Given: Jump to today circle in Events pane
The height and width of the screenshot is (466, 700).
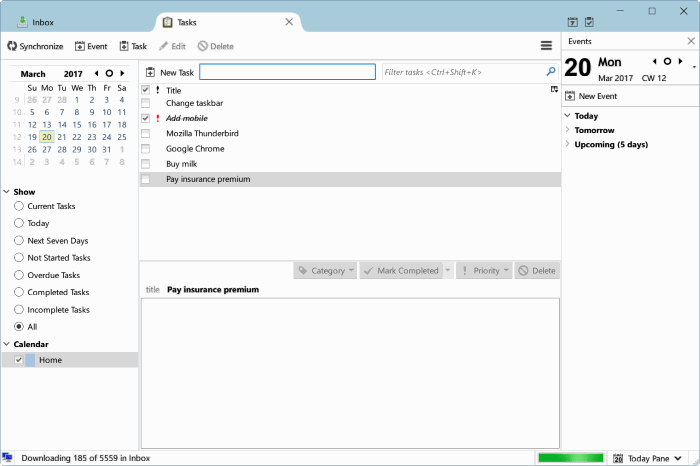Looking at the screenshot, I should click(x=667, y=62).
